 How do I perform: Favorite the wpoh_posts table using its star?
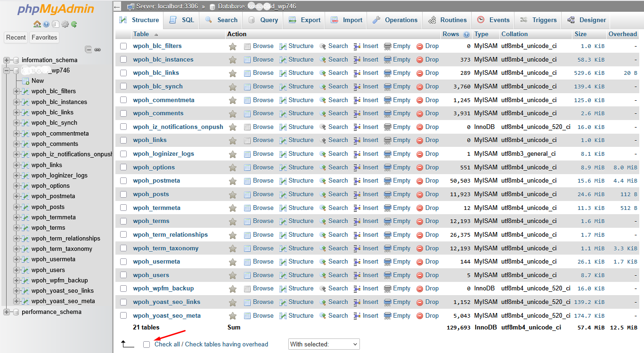pos(232,194)
